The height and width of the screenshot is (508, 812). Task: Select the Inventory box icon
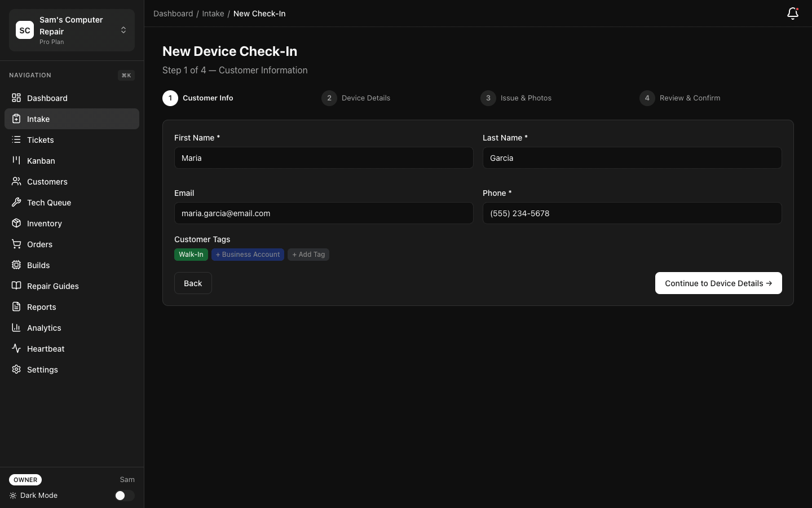click(x=16, y=224)
